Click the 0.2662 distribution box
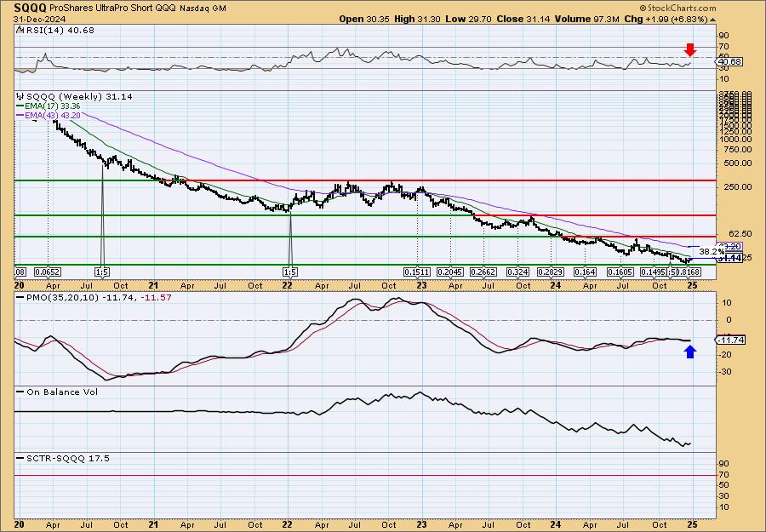Screen dimensions: 766x532 tap(483, 272)
